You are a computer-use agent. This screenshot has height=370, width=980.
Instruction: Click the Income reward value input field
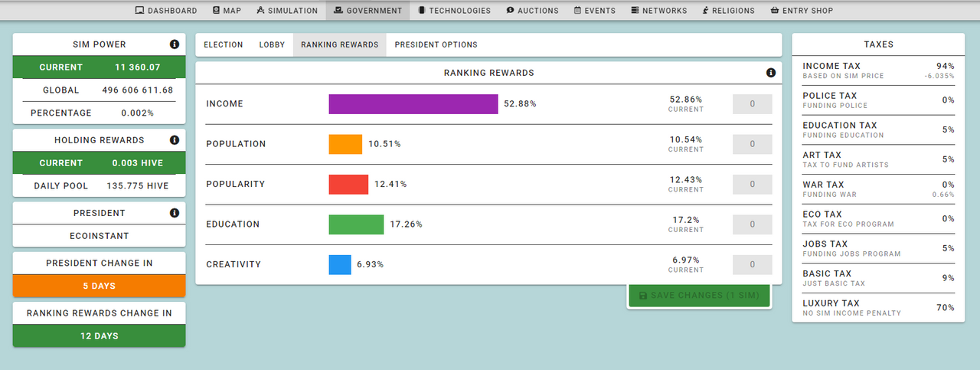click(753, 104)
